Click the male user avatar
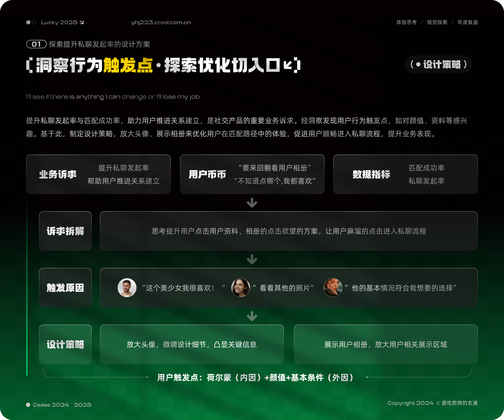This screenshot has height=420, width=504. coord(127,288)
